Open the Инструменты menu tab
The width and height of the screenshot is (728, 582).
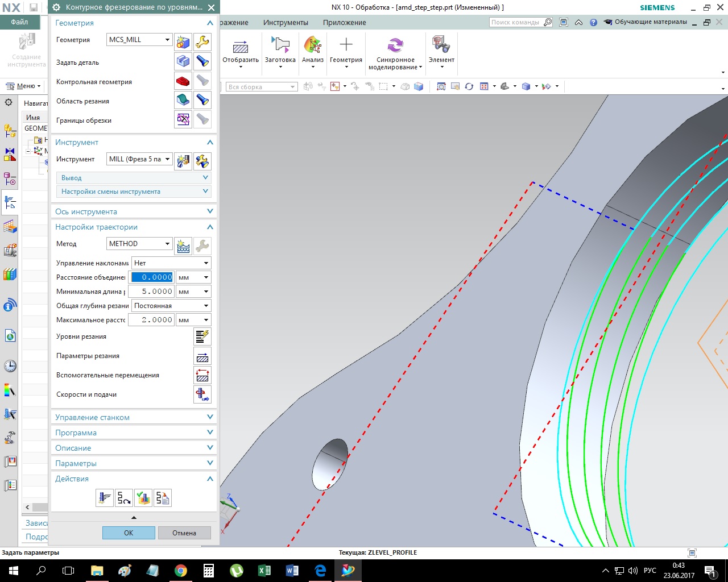pos(286,23)
